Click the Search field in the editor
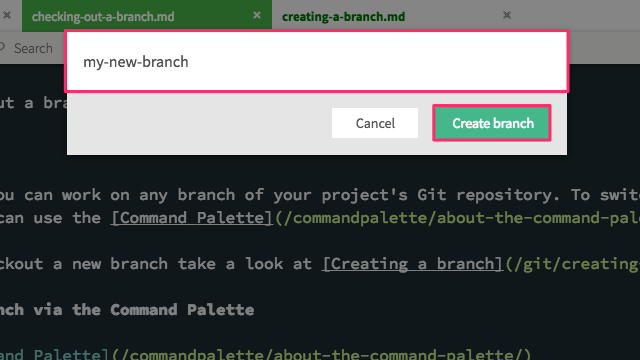Viewport: 640px width, 360px height. point(33,48)
